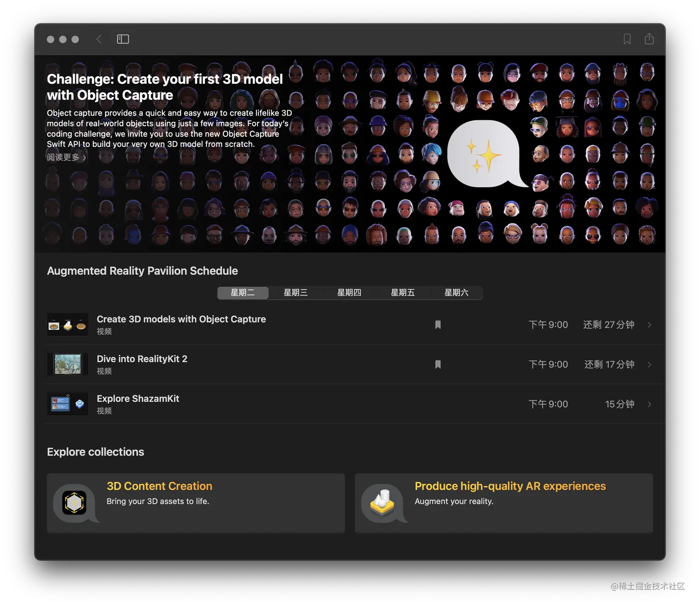Viewport: 700px width, 606px height.
Task: Open Dive into RealityKit 2 row chevron
Action: [650, 365]
